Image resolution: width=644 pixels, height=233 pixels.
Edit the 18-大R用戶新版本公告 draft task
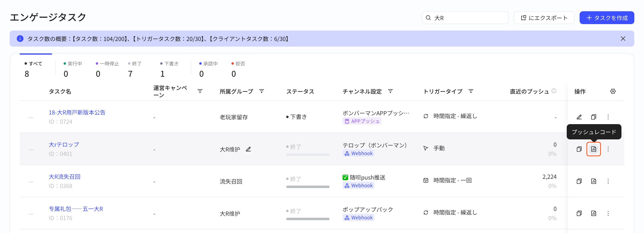point(579,117)
